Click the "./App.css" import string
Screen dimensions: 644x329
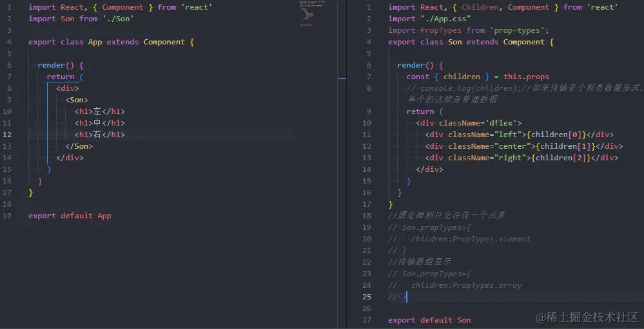coord(445,19)
